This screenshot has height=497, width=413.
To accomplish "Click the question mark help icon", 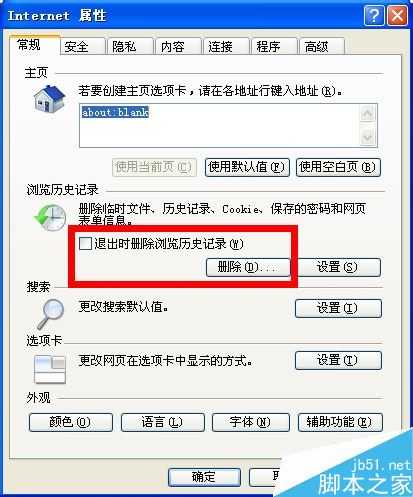I will click(374, 16).
